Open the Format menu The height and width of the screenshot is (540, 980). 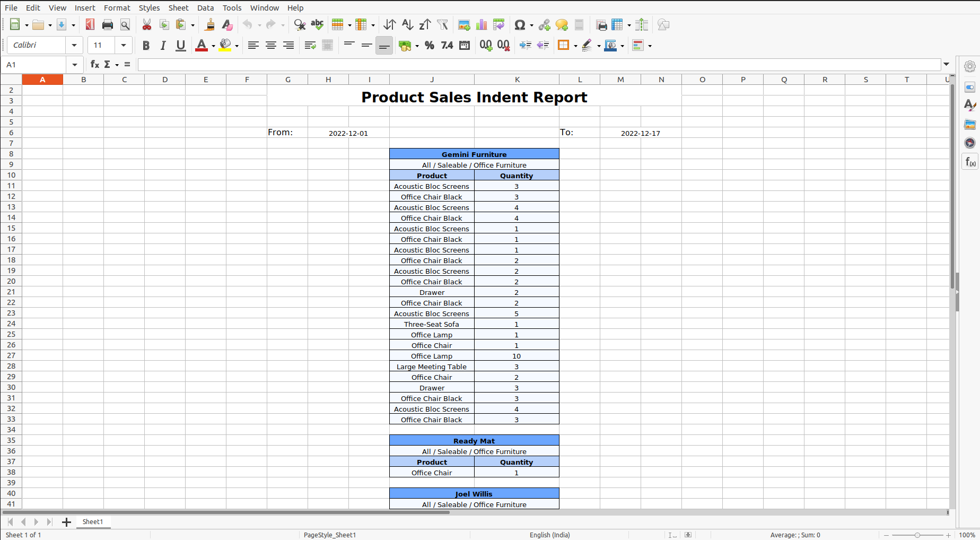coord(117,8)
